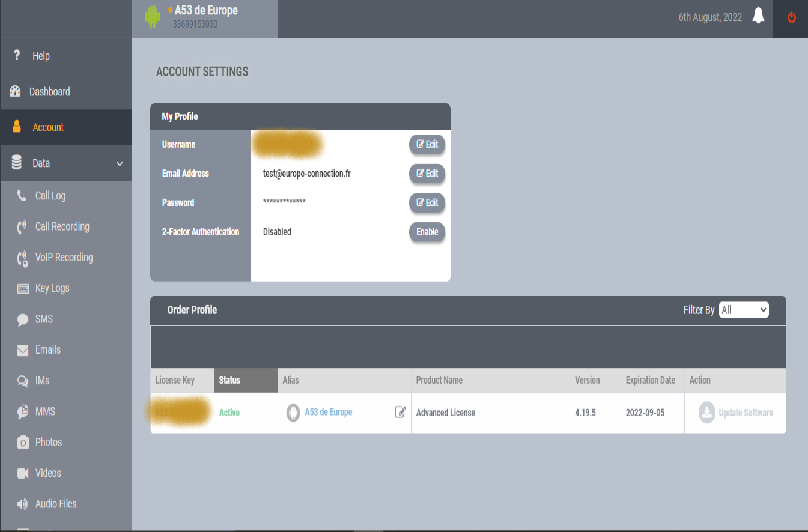Click the Data database icon

(x=17, y=163)
